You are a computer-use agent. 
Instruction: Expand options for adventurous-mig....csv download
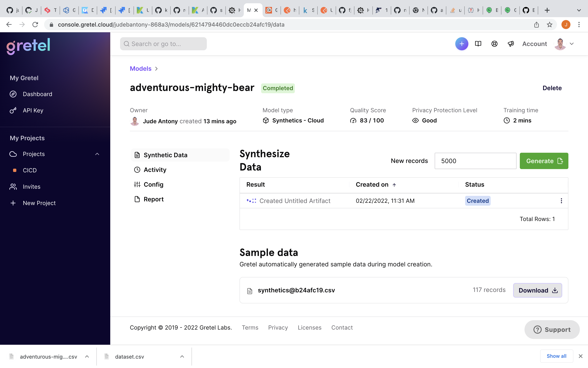click(87, 357)
